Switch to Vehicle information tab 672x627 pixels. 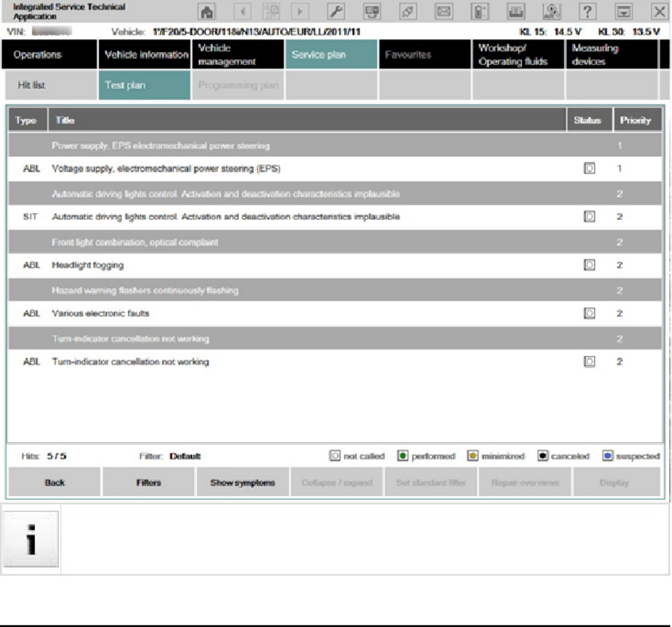coord(145,54)
